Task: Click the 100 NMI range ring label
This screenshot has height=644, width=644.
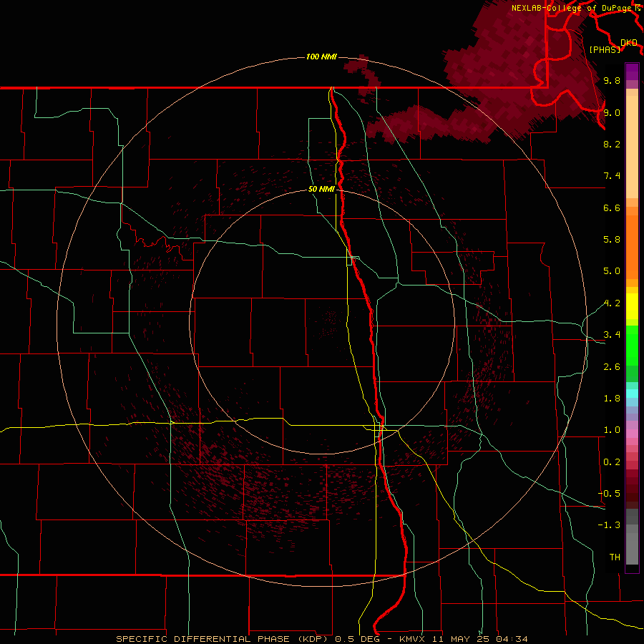Action: click(x=321, y=57)
